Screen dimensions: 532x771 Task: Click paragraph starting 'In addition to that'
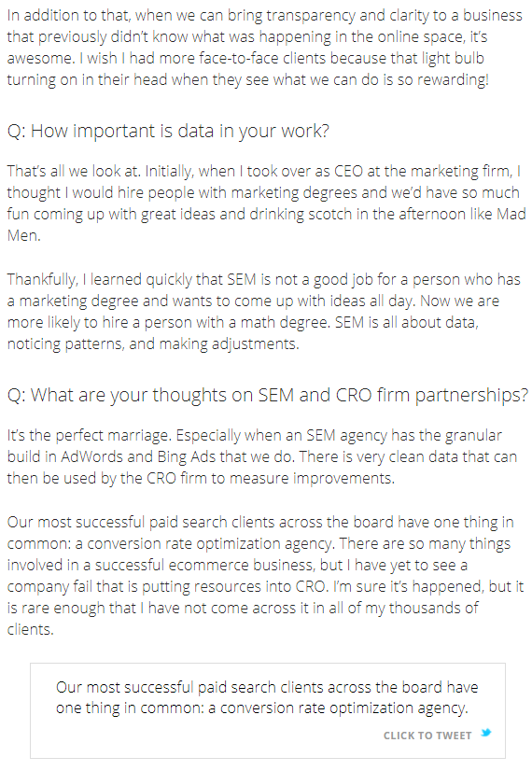click(x=264, y=48)
